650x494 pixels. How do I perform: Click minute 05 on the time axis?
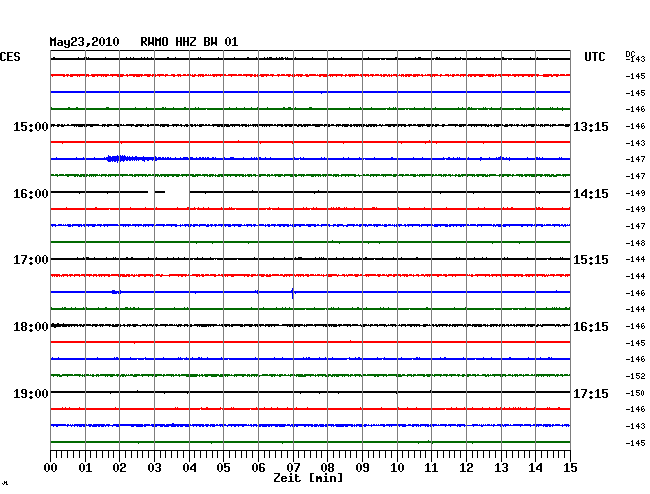223,468
